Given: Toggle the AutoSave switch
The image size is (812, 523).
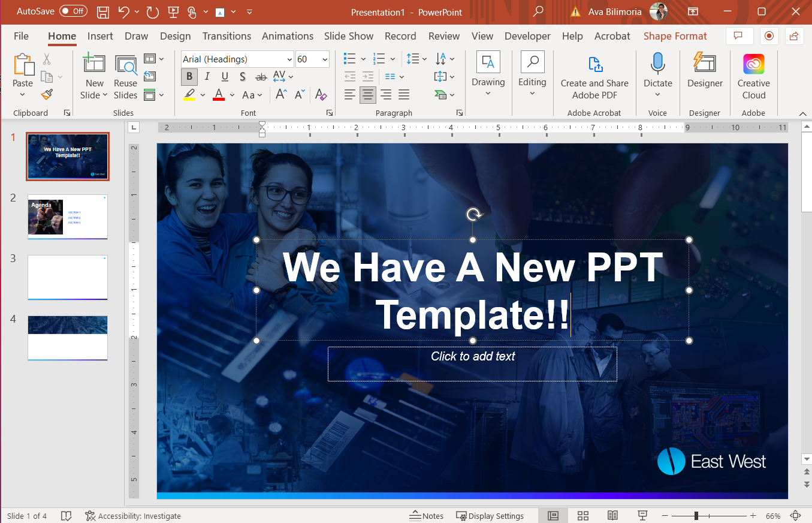Looking at the screenshot, I should point(73,11).
